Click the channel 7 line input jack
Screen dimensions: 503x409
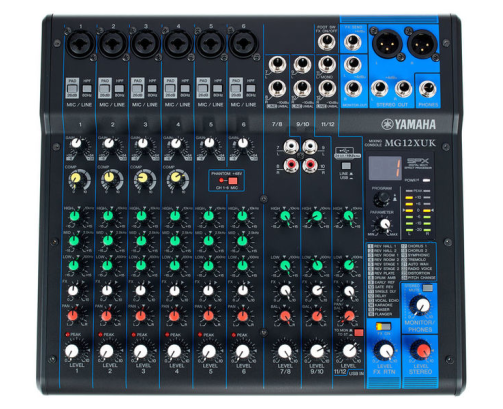[278, 64]
